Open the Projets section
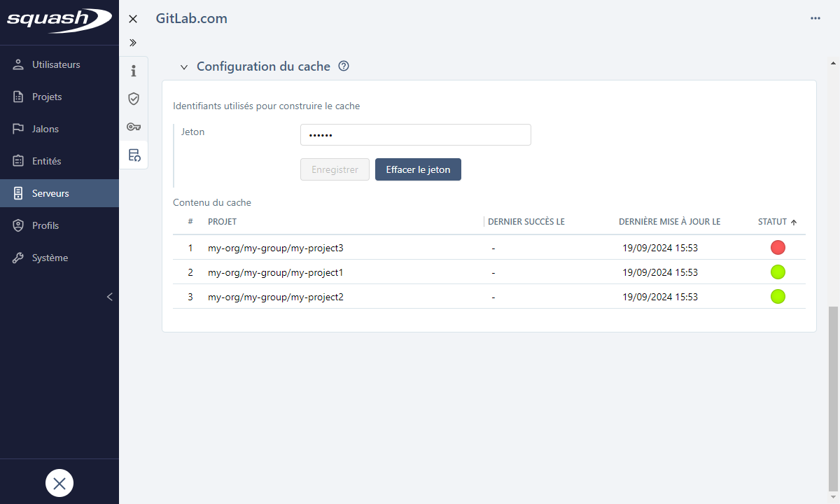The image size is (840, 504). (x=45, y=97)
